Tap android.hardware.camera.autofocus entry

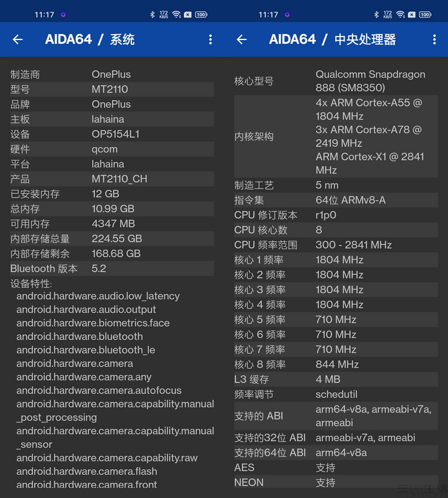(99, 390)
